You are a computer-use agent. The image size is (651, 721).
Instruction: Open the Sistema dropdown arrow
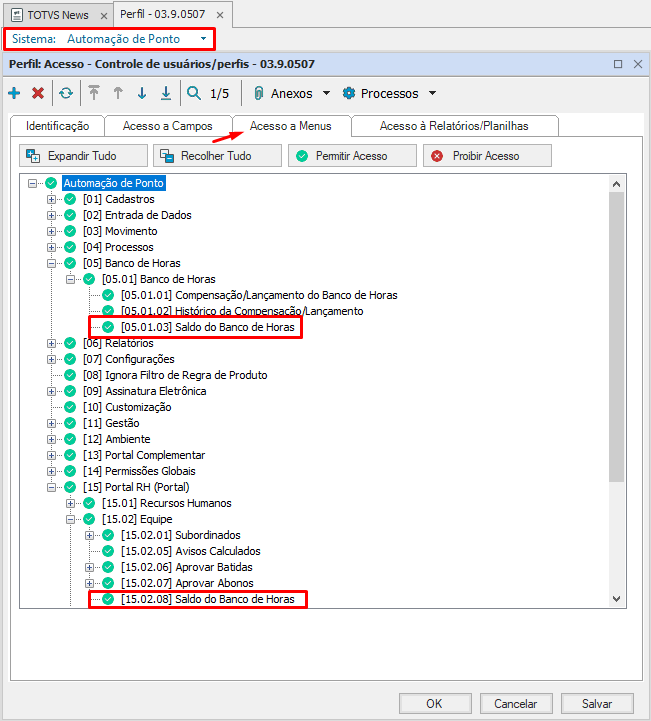203,39
